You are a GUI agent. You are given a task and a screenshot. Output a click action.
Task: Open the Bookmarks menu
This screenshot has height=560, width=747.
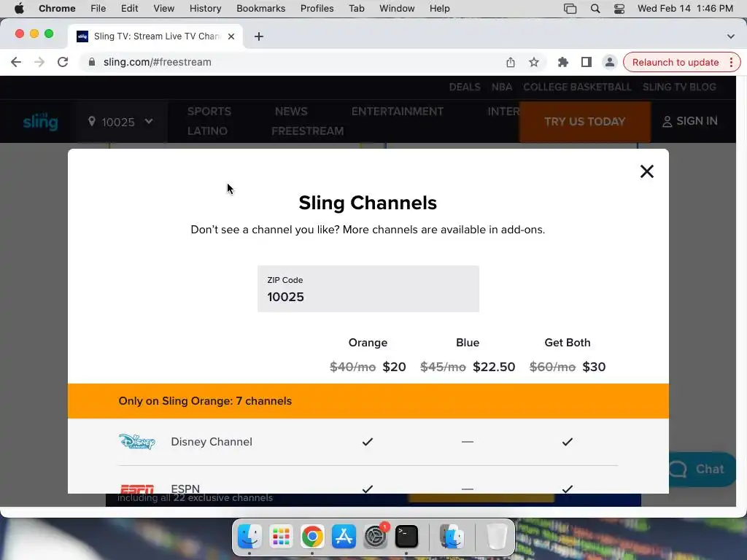tap(261, 9)
